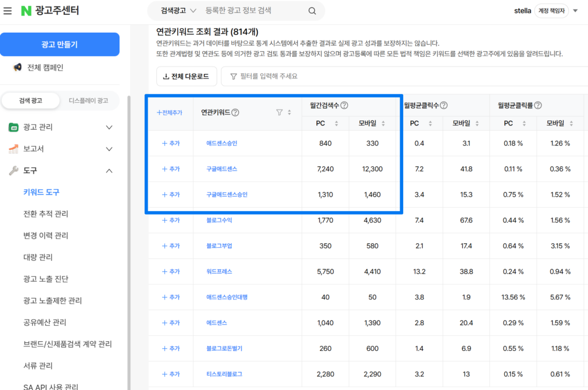This screenshot has height=390, width=588.
Task: Click the megaphone icon beside 전체 캠페인
Action: click(x=17, y=68)
